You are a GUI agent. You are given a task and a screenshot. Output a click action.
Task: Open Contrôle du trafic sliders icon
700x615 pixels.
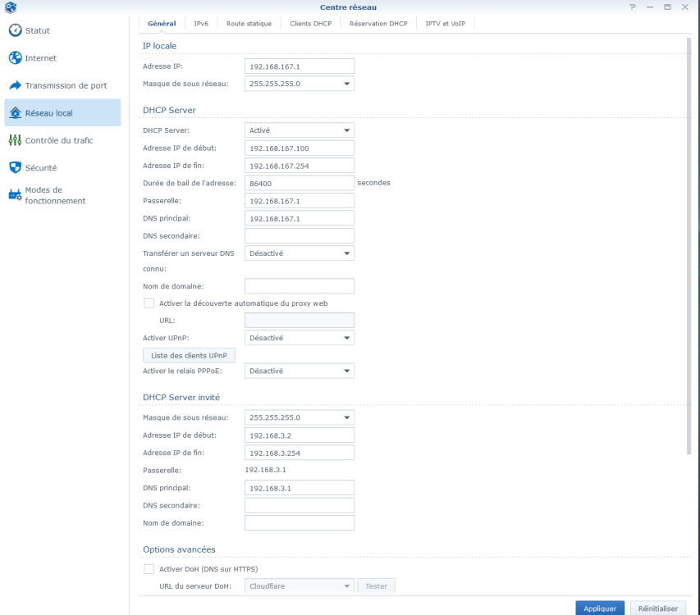(15, 140)
